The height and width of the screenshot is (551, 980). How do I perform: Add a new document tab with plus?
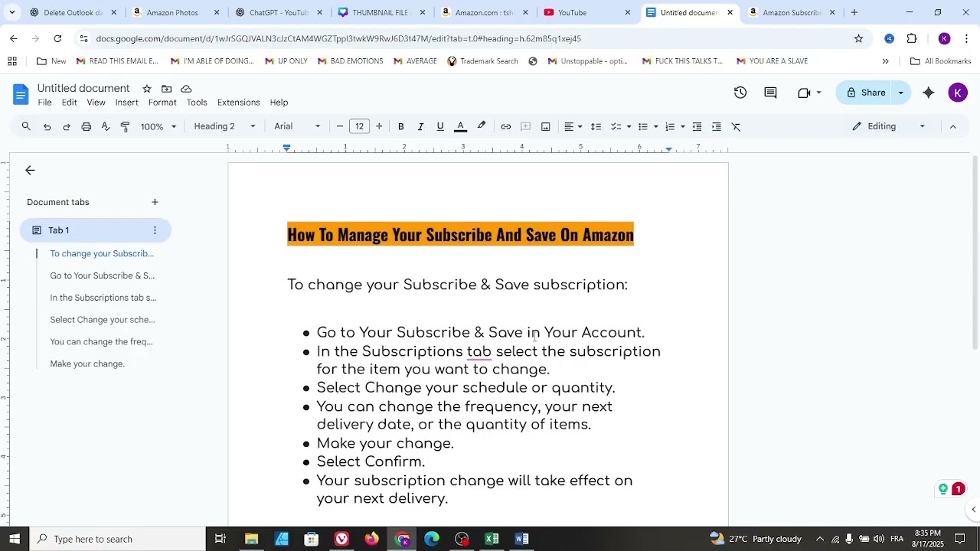[x=155, y=202]
